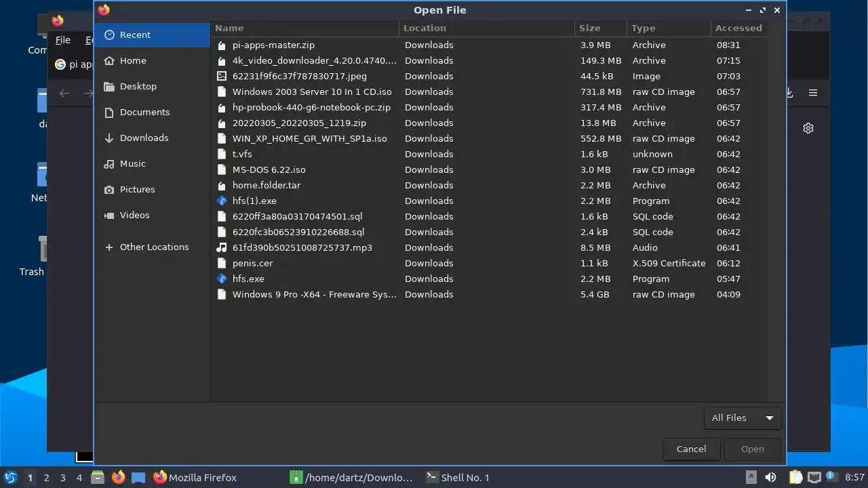Switch to workspace 1 on the taskbar
This screenshot has height=488, width=868.
(30, 477)
